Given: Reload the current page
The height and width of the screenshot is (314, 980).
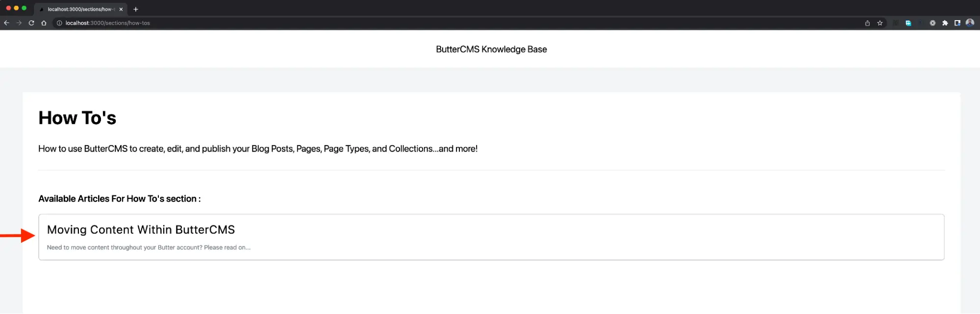Looking at the screenshot, I should [x=31, y=23].
